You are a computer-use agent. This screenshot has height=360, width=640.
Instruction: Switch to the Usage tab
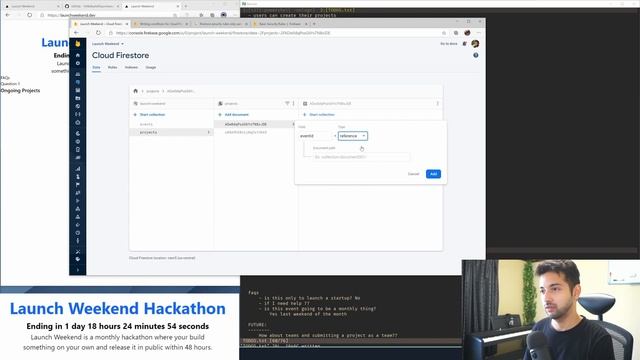tap(151, 67)
